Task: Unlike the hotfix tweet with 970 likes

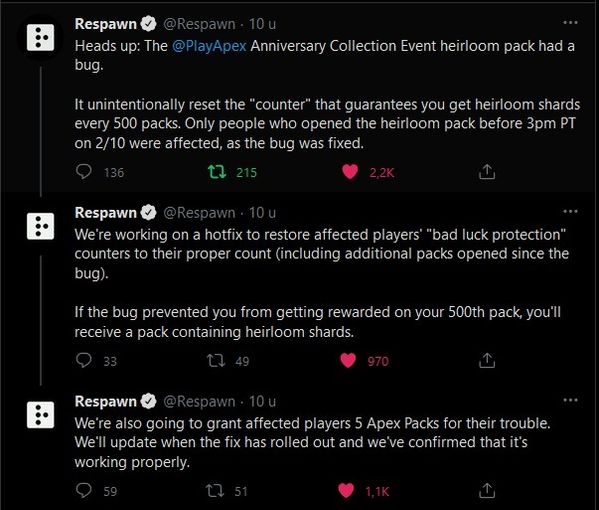Action: (x=348, y=360)
